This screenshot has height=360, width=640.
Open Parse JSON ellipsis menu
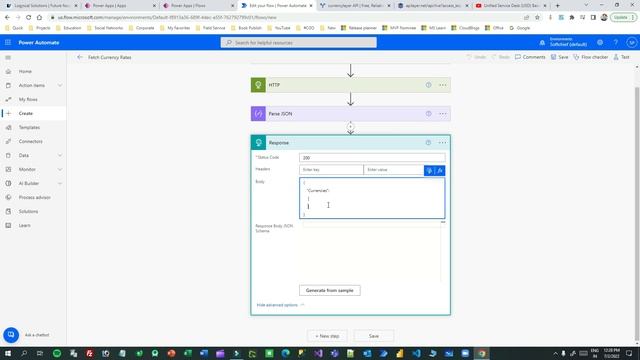tap(442, 114)
